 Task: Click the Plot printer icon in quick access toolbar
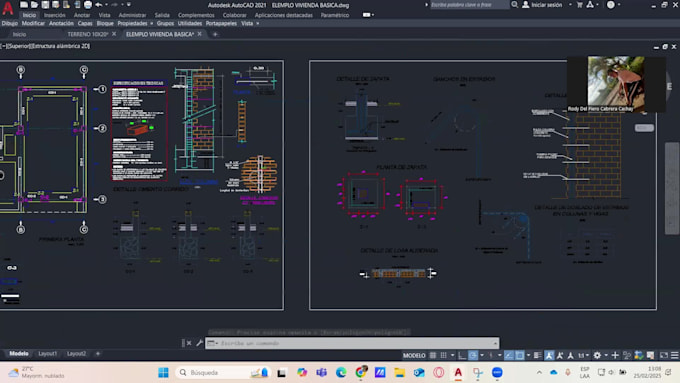coord(88,5)
